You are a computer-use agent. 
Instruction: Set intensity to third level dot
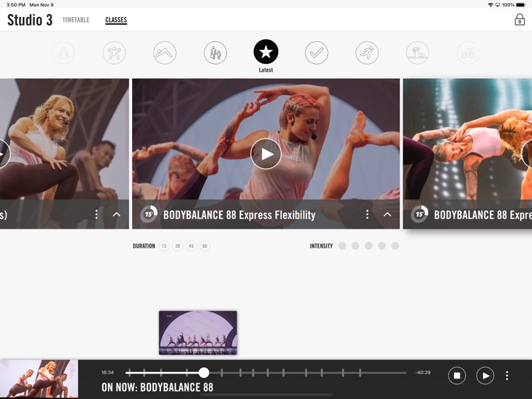368,246
